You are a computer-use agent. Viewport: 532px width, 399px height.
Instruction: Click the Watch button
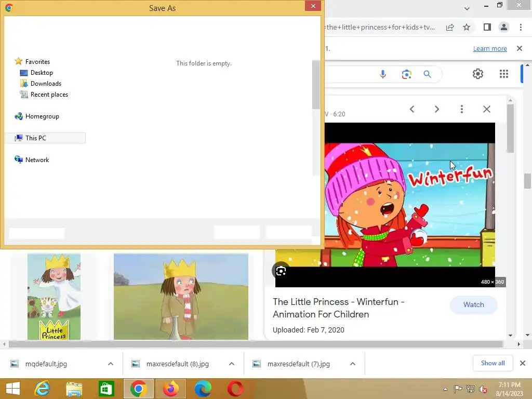tap(474, 304)
